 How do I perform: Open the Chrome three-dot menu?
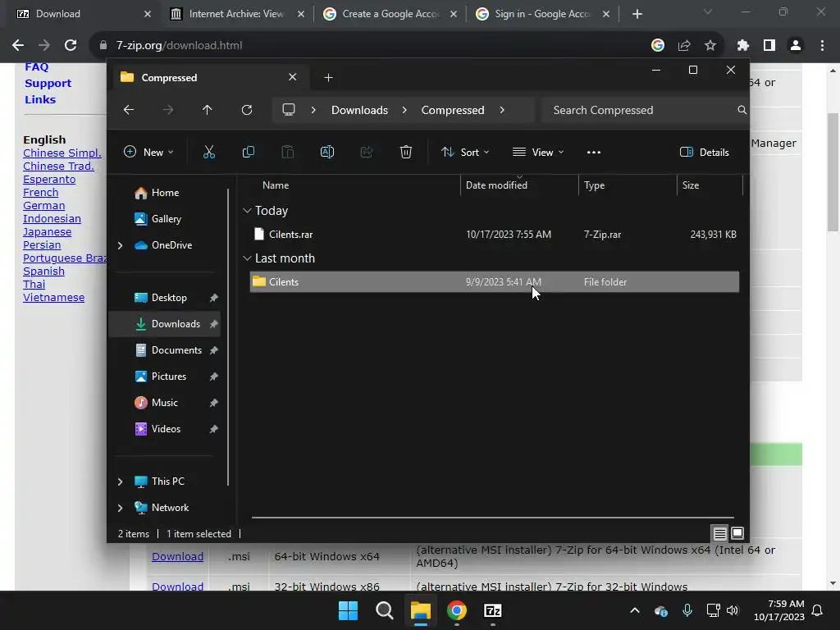pos(822,46)
